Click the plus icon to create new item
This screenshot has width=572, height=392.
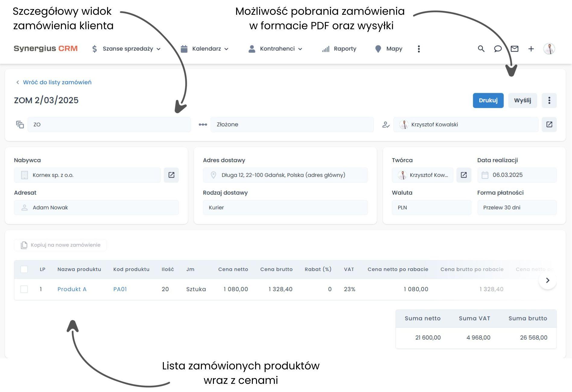pos(531,49)
